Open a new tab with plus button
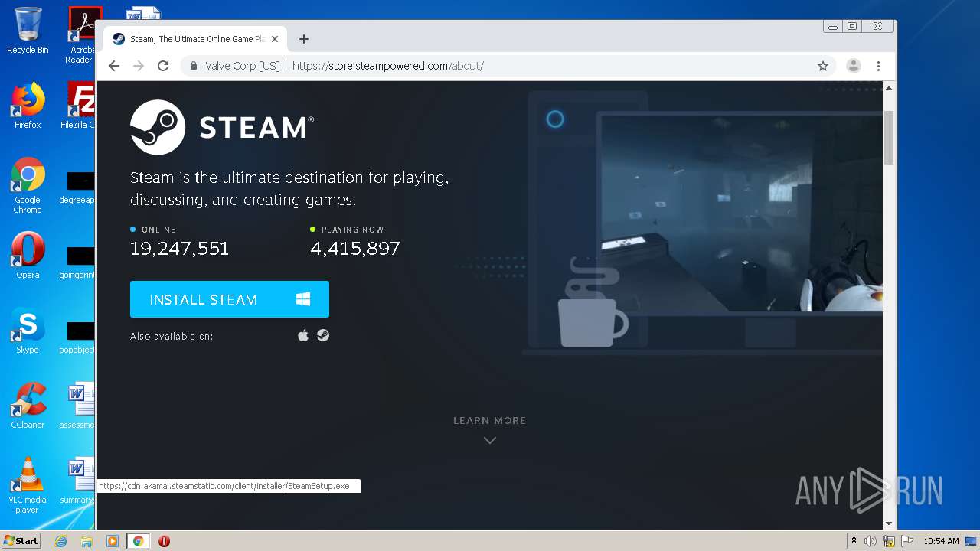Image resolution: width=980 pixels, height=551 pixels. [x=304, y=39]
